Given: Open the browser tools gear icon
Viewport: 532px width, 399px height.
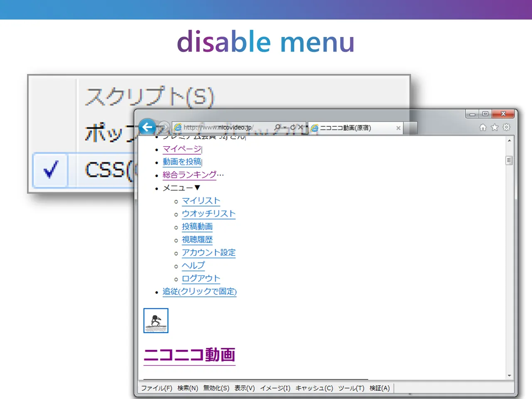Looking at the screenshot, I should click(x=506, y=127).
